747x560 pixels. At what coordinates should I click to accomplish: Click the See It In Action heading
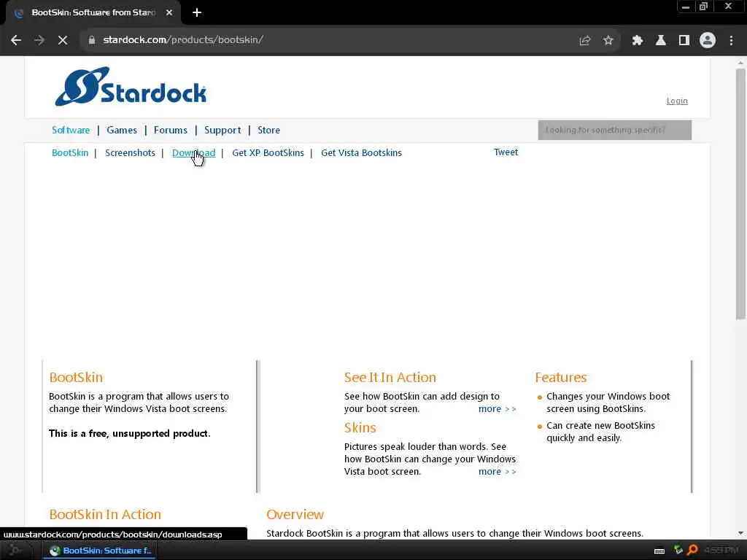point(390,378)
